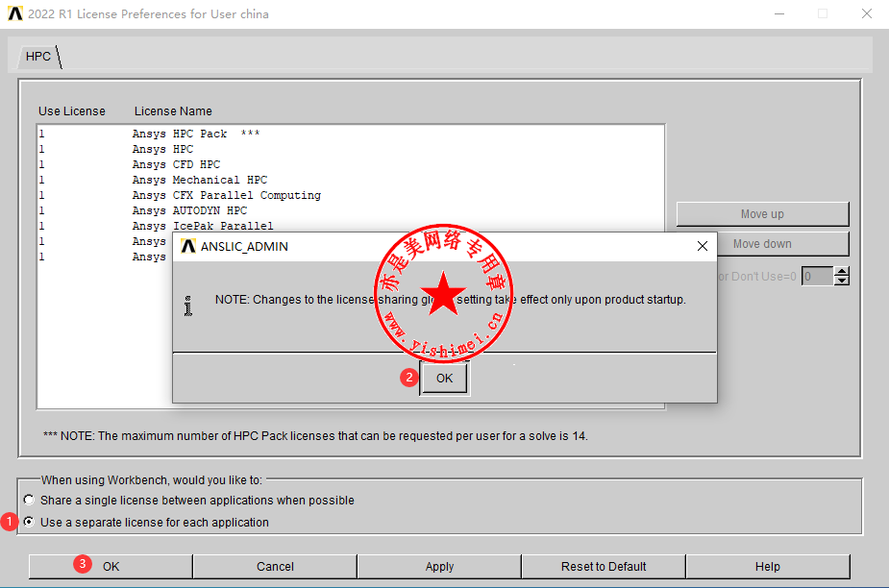This screenshot has width=889, height=588.
Task: Click the Move up button
Action: coord(762,214)
